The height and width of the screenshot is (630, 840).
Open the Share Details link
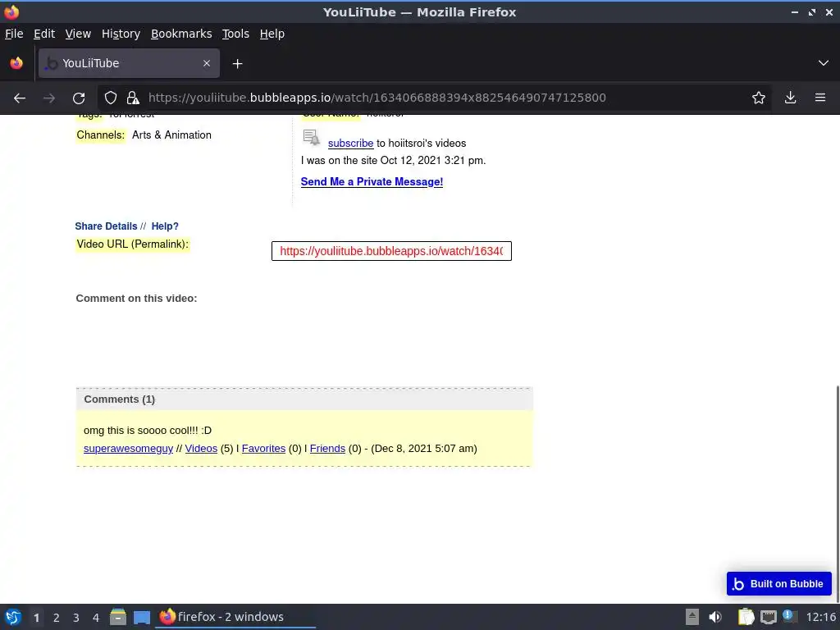[106, 226]
